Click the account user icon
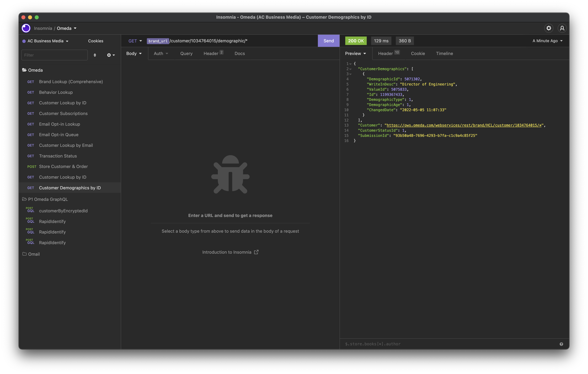Screen dimensions: 588x374 click(x=562, y=28)
